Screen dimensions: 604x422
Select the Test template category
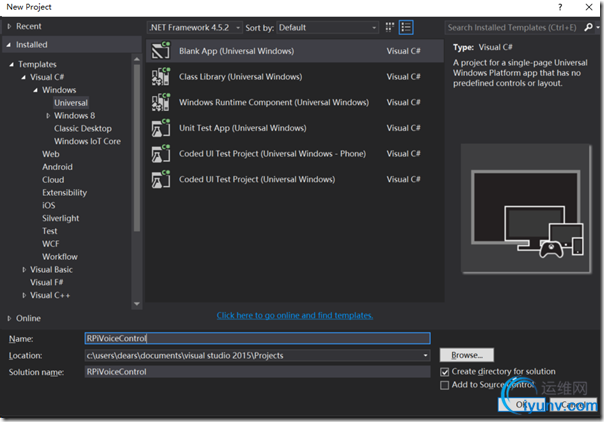click(50, 231)
